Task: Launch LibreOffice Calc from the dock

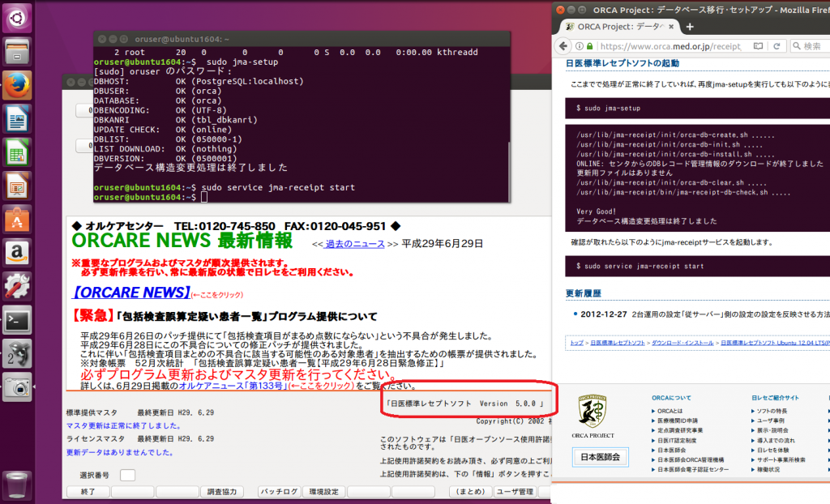Action: [x=17, y=153]
